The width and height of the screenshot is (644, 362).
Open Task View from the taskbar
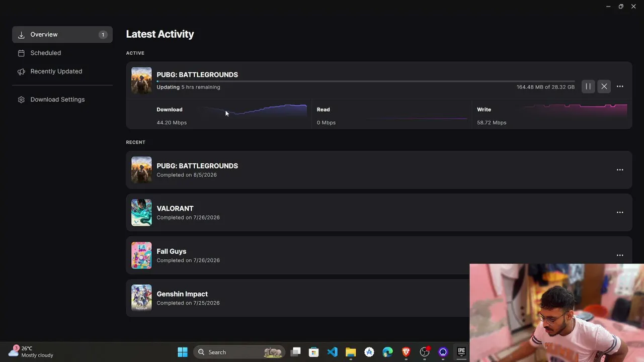(296, 352)
